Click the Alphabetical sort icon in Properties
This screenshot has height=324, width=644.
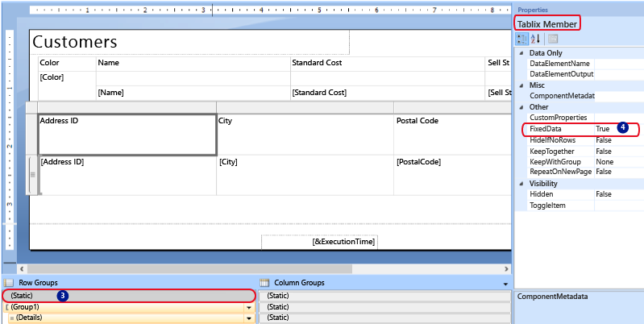tap(535, 39)
